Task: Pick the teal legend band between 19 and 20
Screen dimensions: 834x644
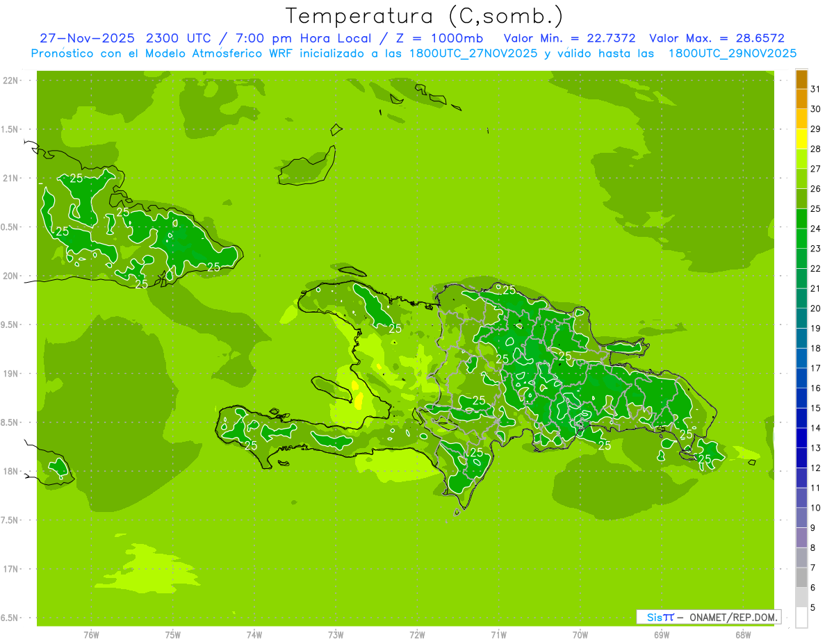Action: (801, 318)
